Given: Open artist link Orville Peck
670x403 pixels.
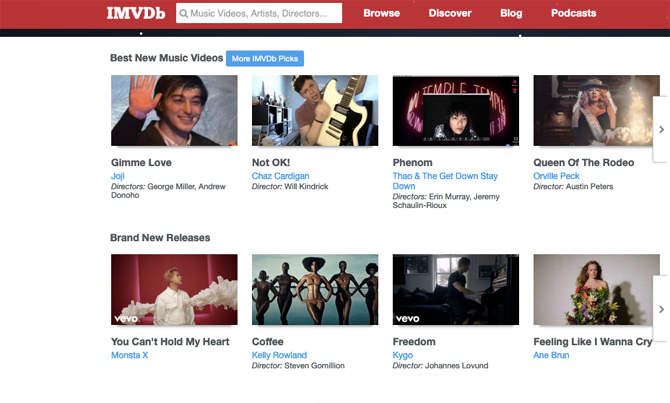Looking at the screenshot, I should pos(556,176).
